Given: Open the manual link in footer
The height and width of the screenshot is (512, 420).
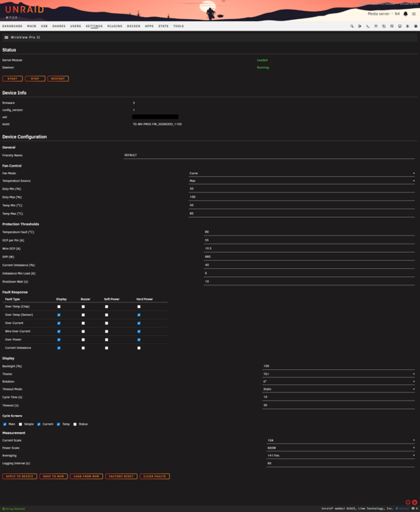Looking at the screenshot, I should point(402,509).
